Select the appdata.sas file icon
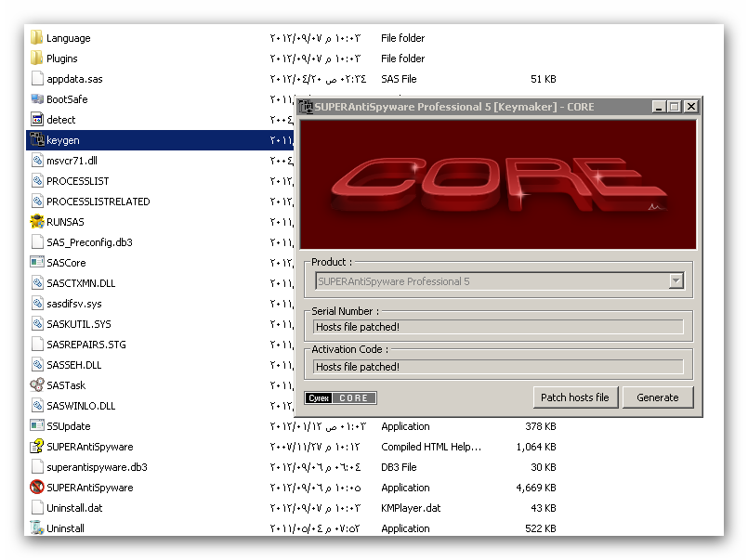 [x=37, y=78]
